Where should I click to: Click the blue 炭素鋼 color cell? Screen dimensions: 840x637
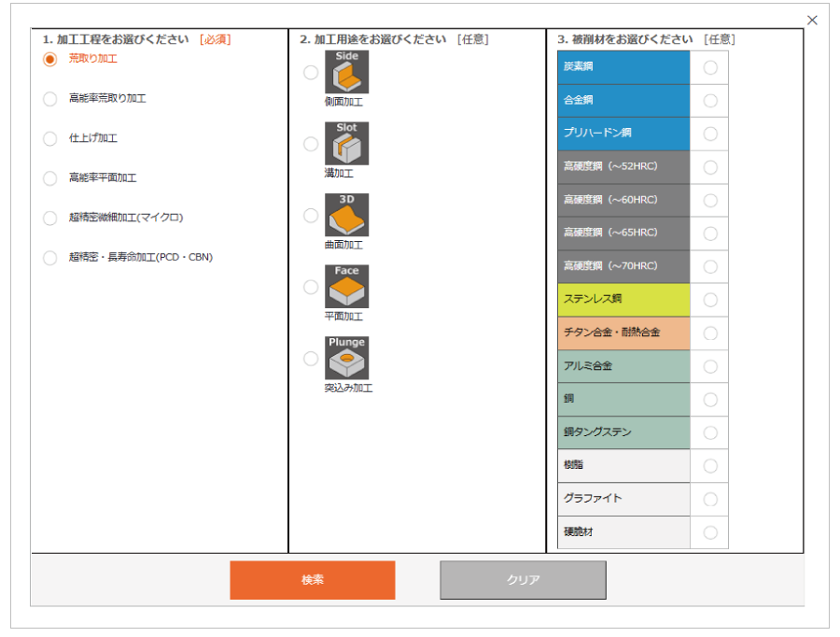[623, 67]
